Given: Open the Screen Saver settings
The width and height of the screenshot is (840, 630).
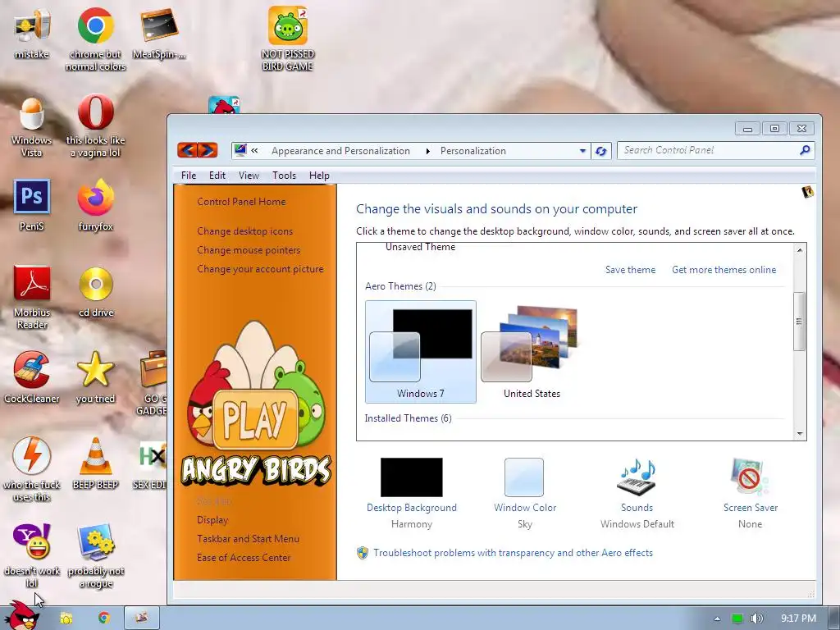Looking at the screenshot, I should [750, 493].
